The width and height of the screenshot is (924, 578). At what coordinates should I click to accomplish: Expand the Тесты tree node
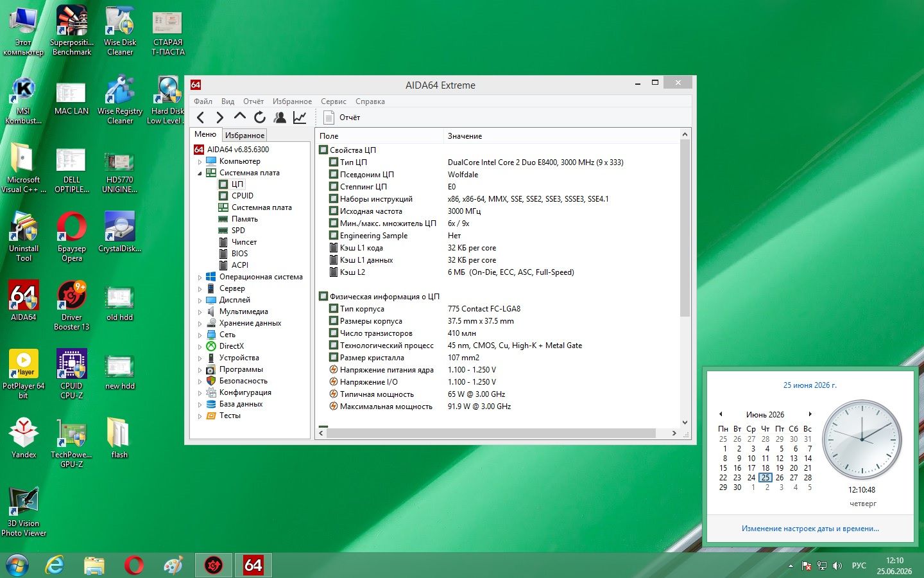coord(200,416)
